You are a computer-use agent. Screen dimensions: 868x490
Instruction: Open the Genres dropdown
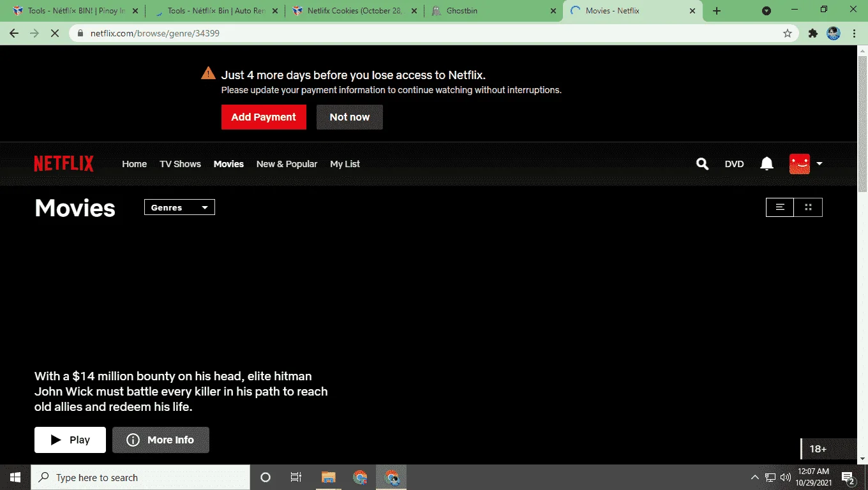pyautogui.click(x=179, y=207)
